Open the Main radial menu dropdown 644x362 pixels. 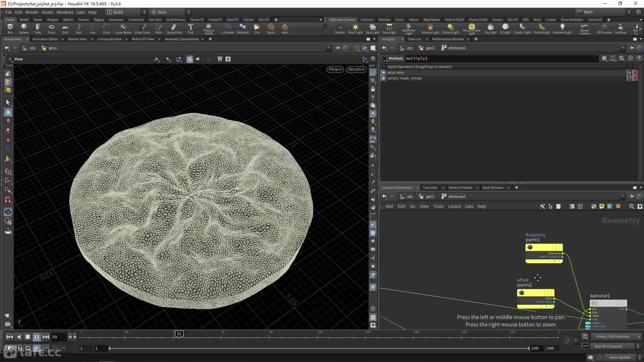pos(170,12)
